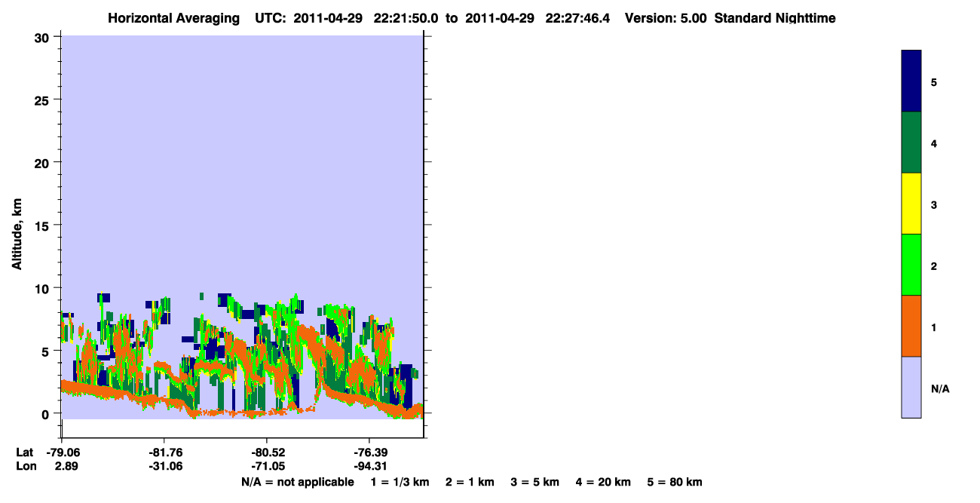Click the start time '22:21:50.0' in title

pyautogui.click(x=406, y=18)
